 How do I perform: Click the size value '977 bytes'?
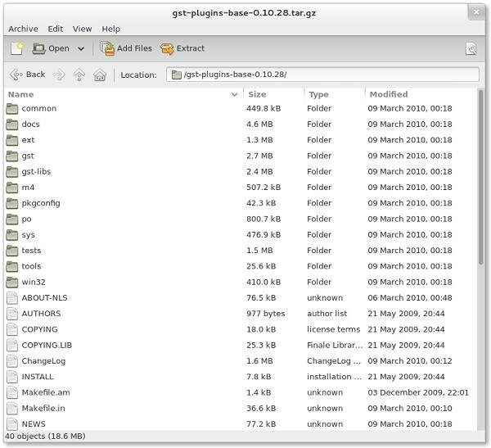coord(265,314)
